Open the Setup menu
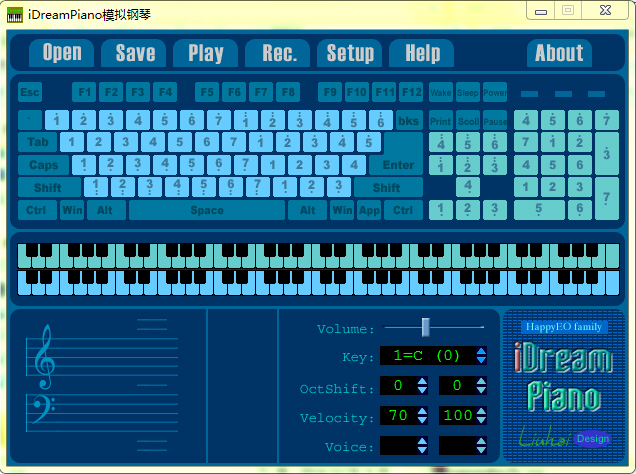The image size is (636, 474). click(350, 53)
